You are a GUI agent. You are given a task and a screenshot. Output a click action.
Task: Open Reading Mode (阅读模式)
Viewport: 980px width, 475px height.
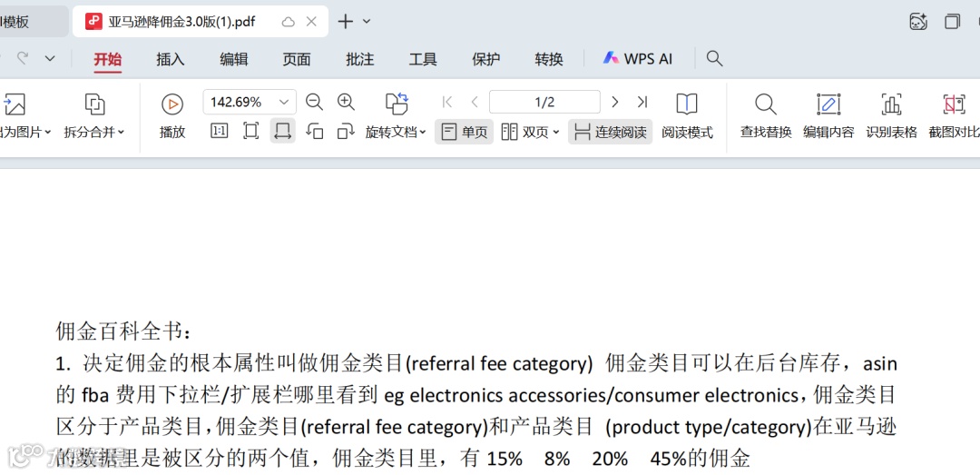[687, 116]
